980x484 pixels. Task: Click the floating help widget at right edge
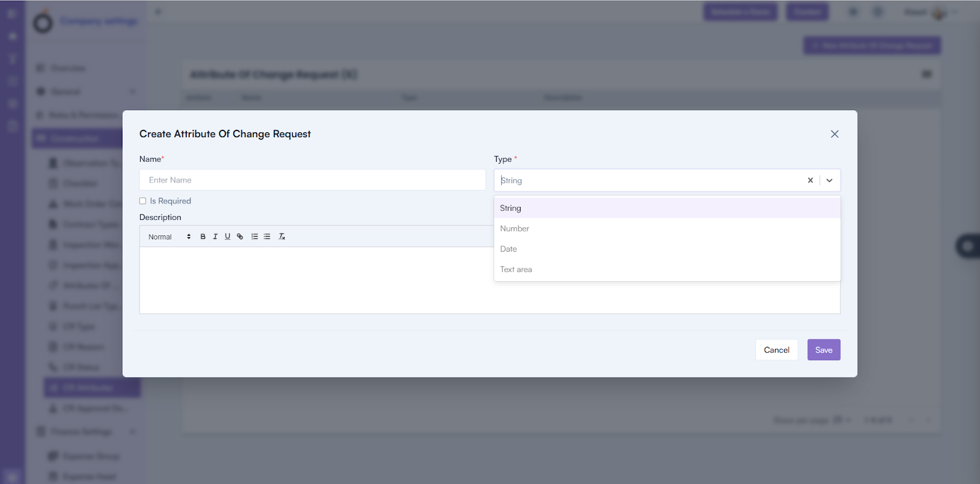point(968,246)
